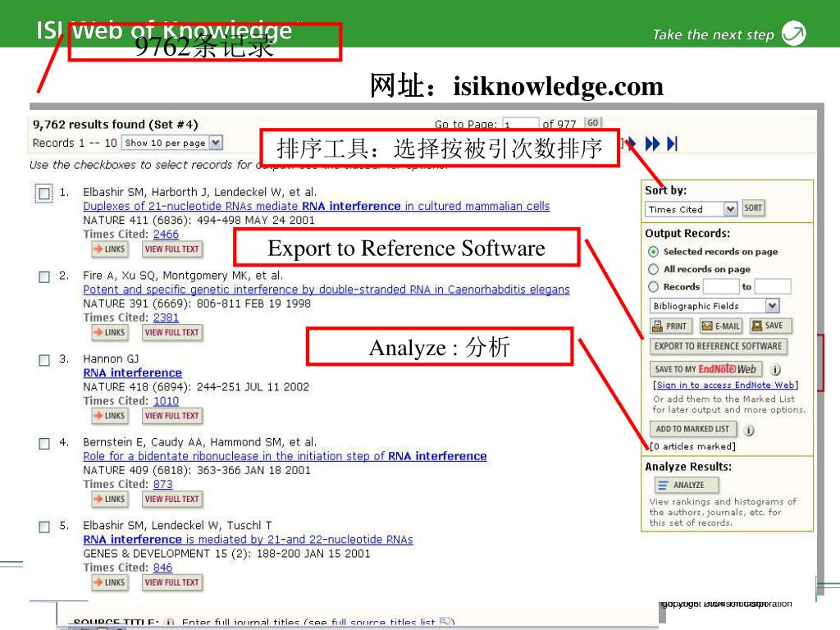Select the Records range radio button
The width and height of the screenshot is (840, 630).
(653, 286)
